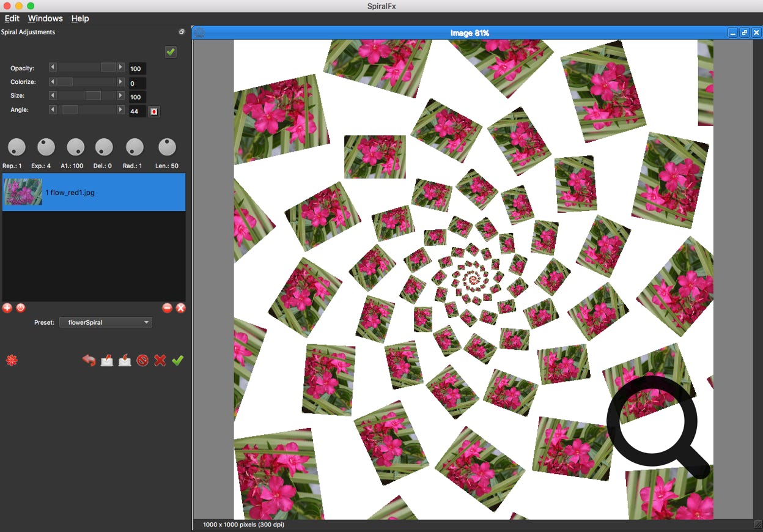The width and height of the screenshot is (763, 532).
Task: Click the '1 flow_red1.jpg' file name
Action: pyautogui.click(x=70, y=193)
